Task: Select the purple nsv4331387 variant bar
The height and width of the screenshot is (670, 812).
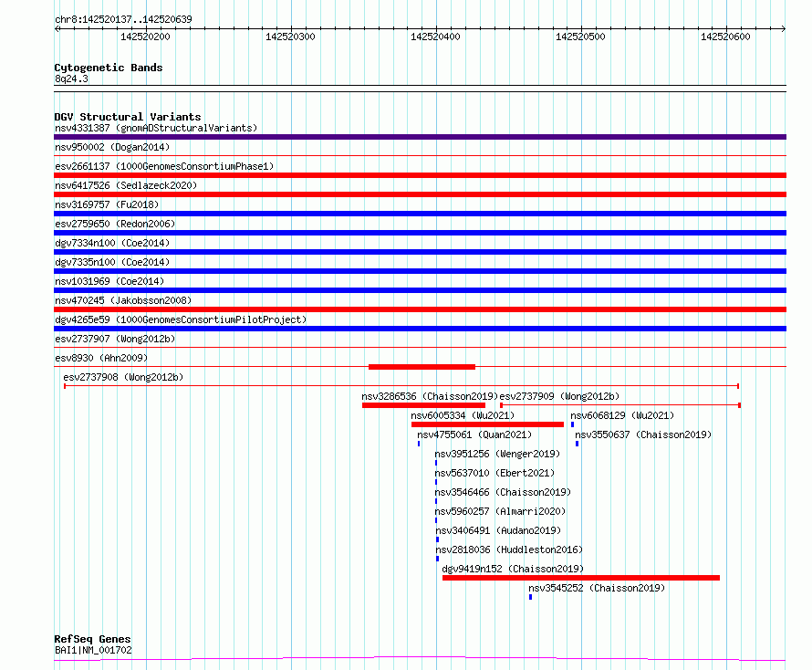Action: pos(420,137)
